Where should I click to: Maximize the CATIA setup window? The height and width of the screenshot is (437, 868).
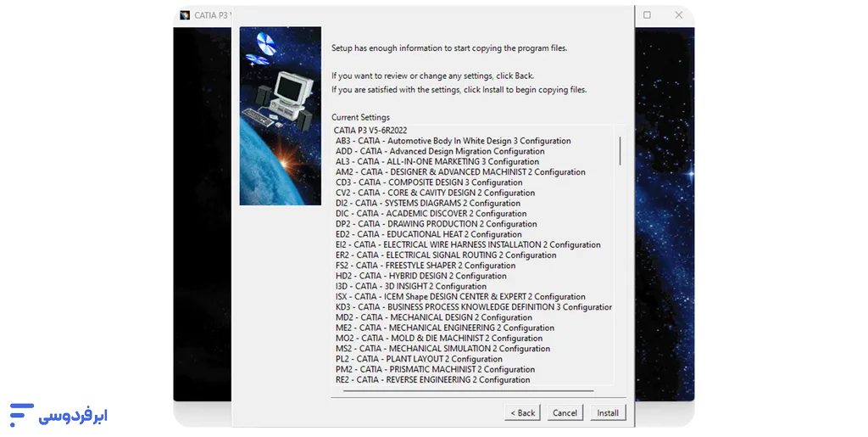(648, 15)
